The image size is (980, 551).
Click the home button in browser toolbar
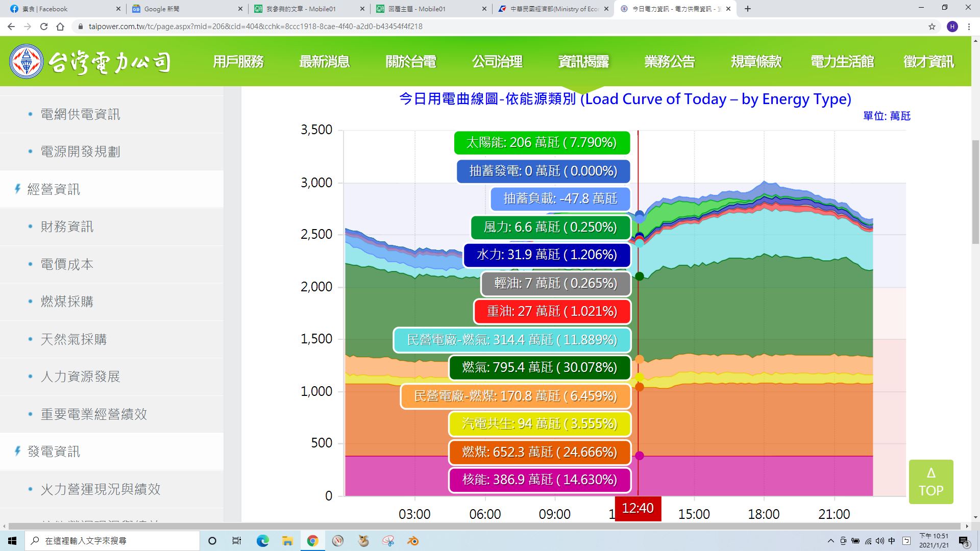(60, 27)
